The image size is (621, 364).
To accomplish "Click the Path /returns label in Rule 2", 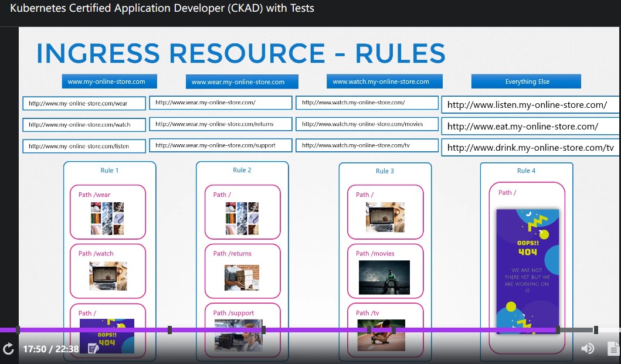I will (x=232, y=253).
